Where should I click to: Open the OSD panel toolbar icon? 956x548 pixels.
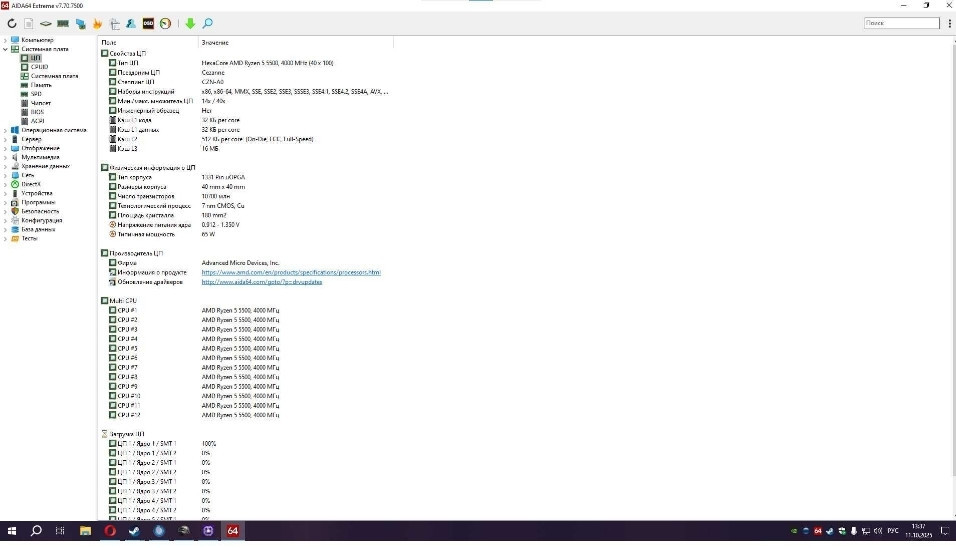point(148,23)
